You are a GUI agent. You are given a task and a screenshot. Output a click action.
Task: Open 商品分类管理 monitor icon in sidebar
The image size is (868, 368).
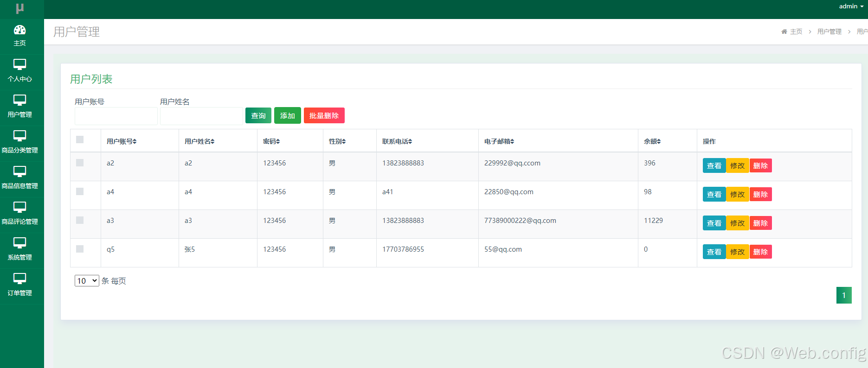pos(19,136)
